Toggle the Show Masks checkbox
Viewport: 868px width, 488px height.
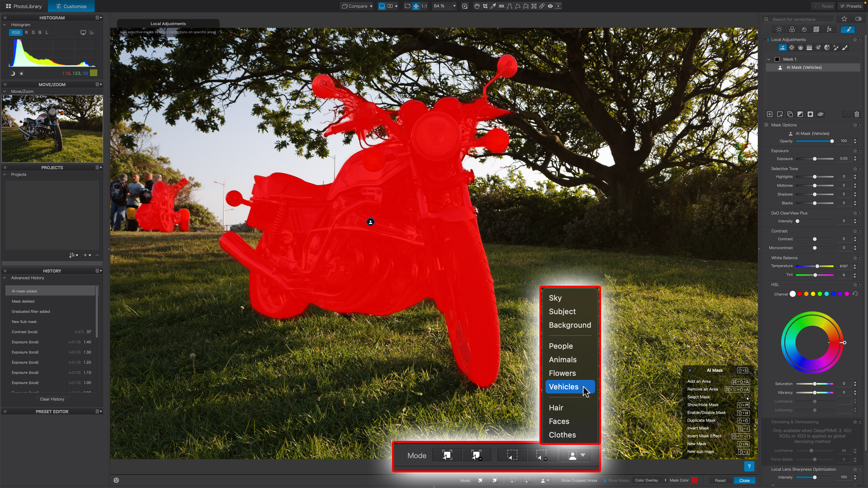[605, 480]
